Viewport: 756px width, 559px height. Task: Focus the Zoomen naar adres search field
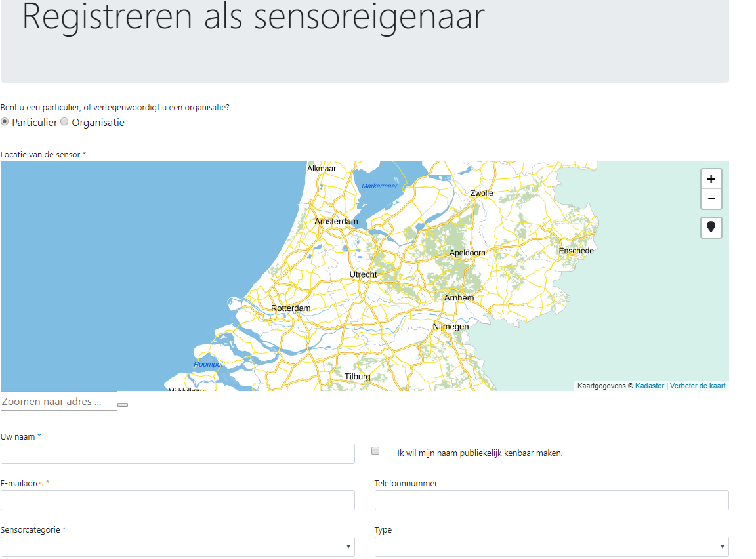point(59,402)
